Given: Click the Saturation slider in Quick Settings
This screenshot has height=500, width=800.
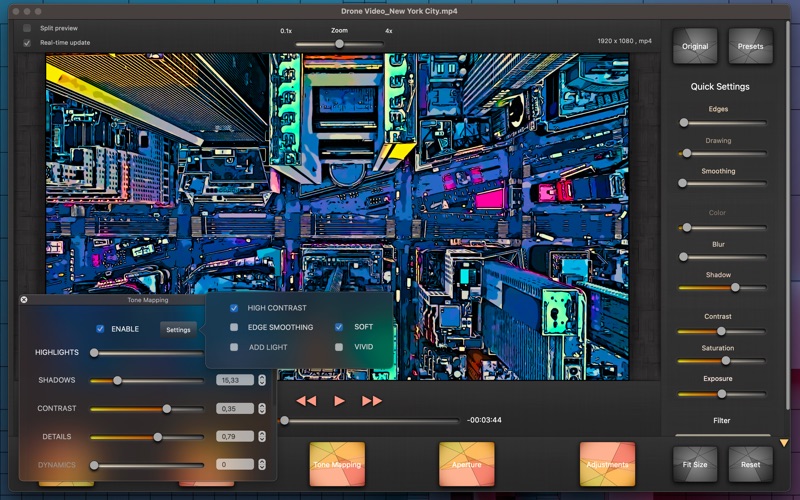Looking at the screenshot, I should [x=726, y=360].
